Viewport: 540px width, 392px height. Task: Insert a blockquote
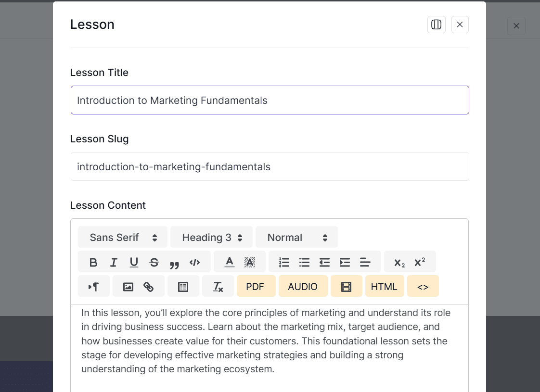[x=174, y=264]
